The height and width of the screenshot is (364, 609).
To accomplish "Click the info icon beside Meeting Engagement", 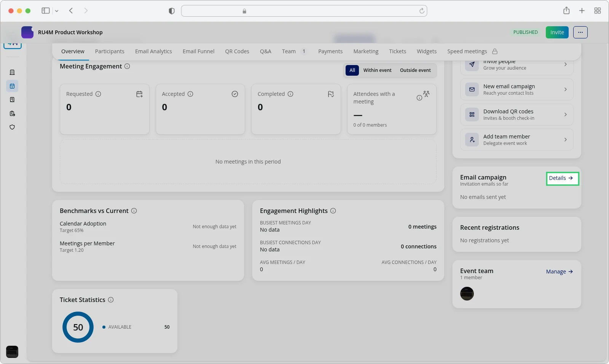I will [127, 66].
